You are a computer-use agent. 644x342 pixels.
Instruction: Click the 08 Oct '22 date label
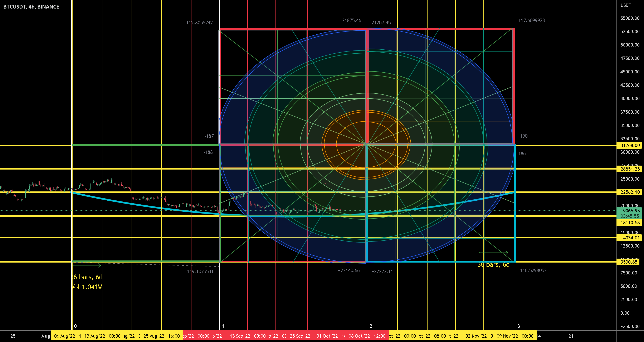359,336
